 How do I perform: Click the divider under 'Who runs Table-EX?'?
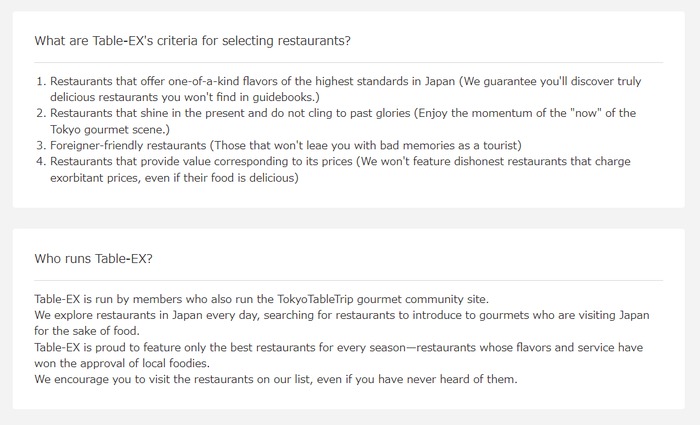pyautogui.click(x=349, y=280)
